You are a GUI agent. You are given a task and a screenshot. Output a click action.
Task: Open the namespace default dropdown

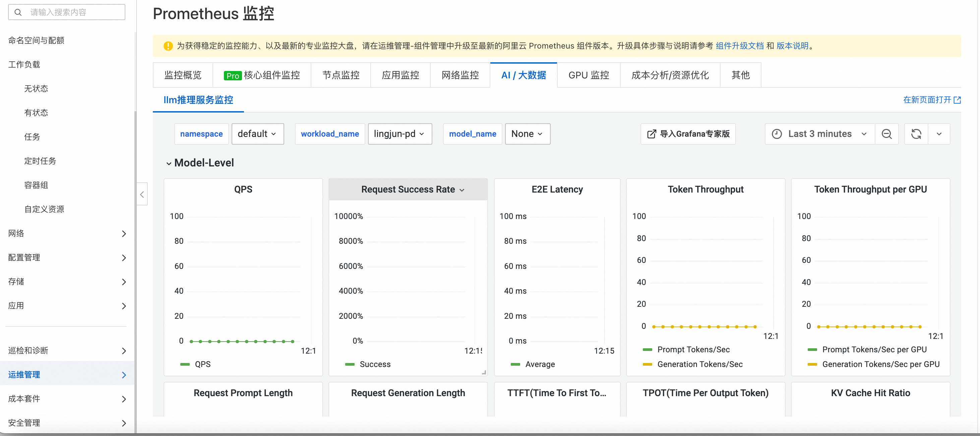pyautogui.click(x=257, y=134)
